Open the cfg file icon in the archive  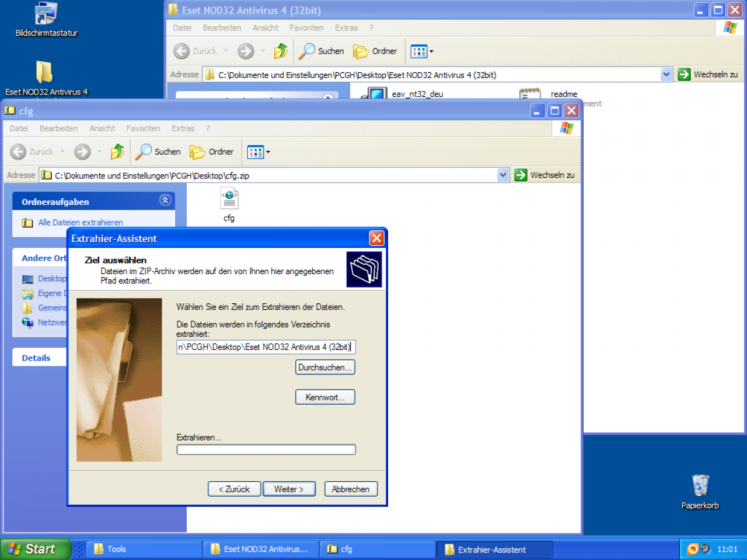click(x=229, y=199)
